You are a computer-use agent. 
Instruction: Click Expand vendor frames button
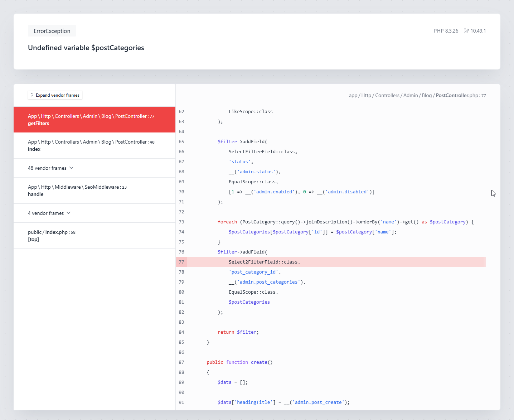point(55,95)
